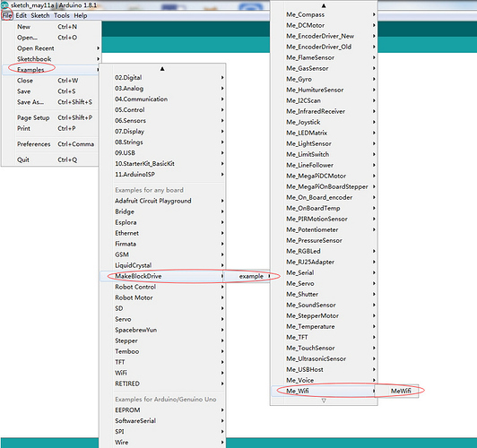This screenshot has height=448, width=477.
Task: Click the down arrow below Me_Wifi
Action: pos(324,401)
